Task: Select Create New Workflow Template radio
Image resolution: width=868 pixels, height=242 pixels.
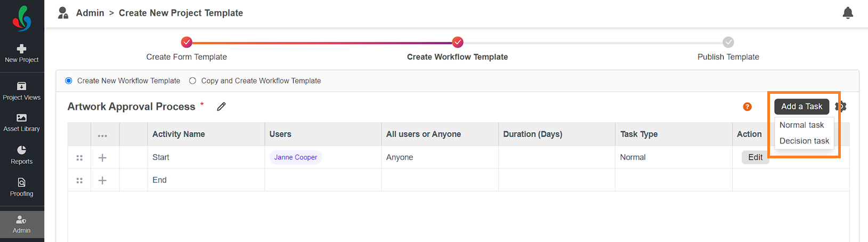Action: coord(69,81)
